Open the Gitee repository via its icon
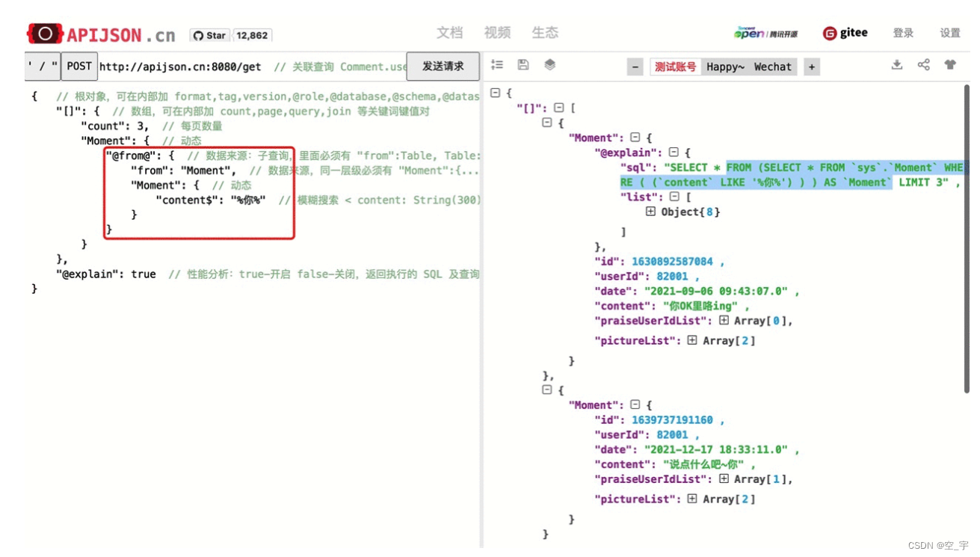980x557 pixels. pos(830,32)
